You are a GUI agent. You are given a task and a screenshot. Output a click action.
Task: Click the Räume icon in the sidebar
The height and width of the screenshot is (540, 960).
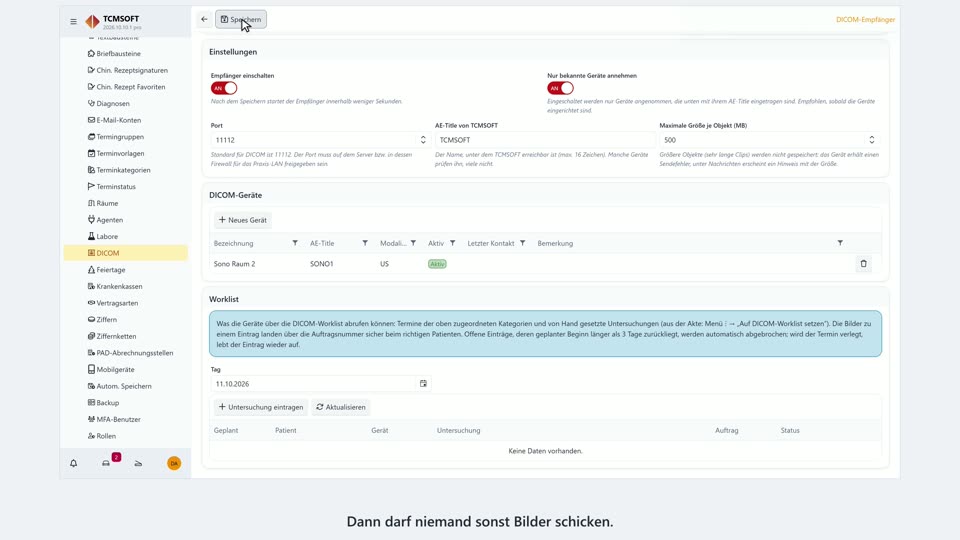pos(91,203)
